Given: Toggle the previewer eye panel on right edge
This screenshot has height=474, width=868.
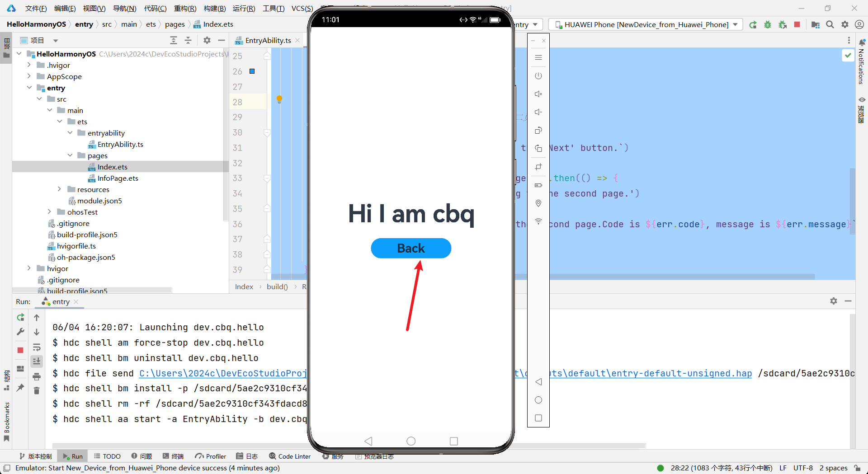Looking at the screenshot, I should tap(862, 111).
